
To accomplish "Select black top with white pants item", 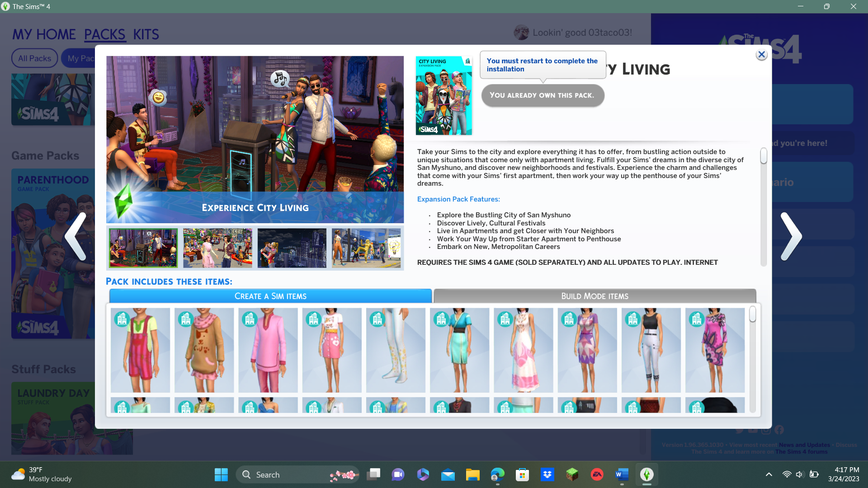I will [651, 350].
